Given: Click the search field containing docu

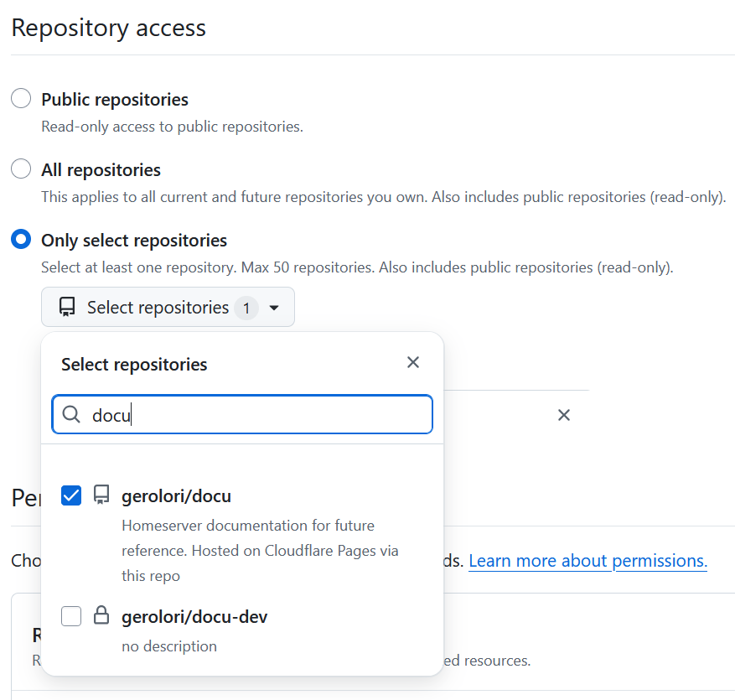Looking at the screenshot, I should [242, 414].
